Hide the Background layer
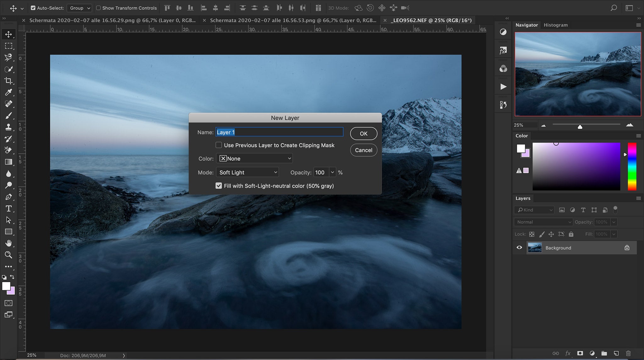Screen dimensions: 644x360 [x=519, y=248]
